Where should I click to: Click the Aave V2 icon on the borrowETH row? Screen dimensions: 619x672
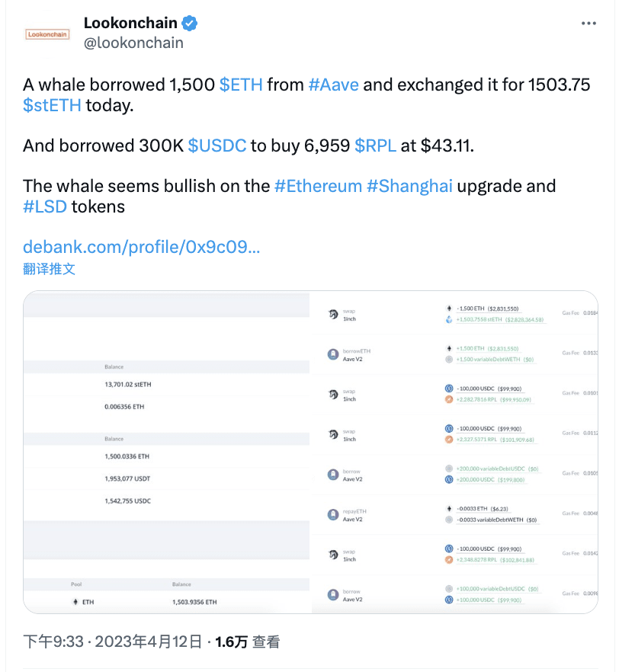[x=332, y=353]
